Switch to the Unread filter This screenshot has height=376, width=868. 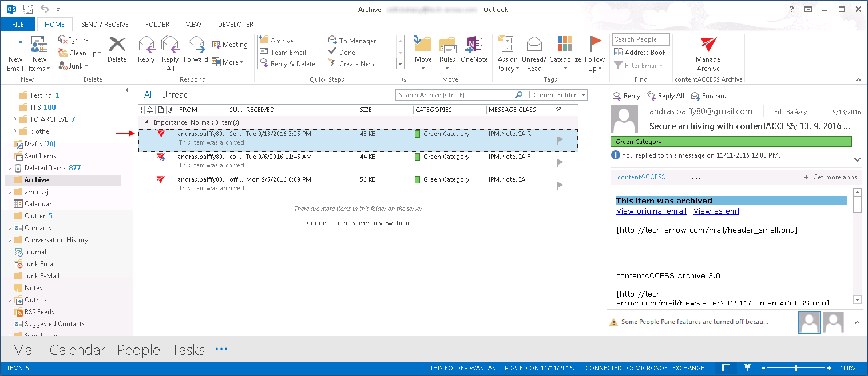tap(175, 95)
